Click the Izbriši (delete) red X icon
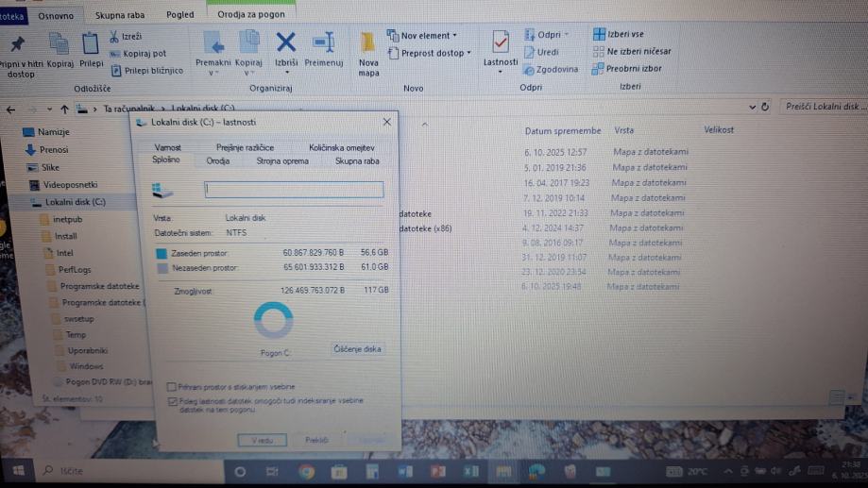This screenshot has width=868, height=488. point(286,42)
